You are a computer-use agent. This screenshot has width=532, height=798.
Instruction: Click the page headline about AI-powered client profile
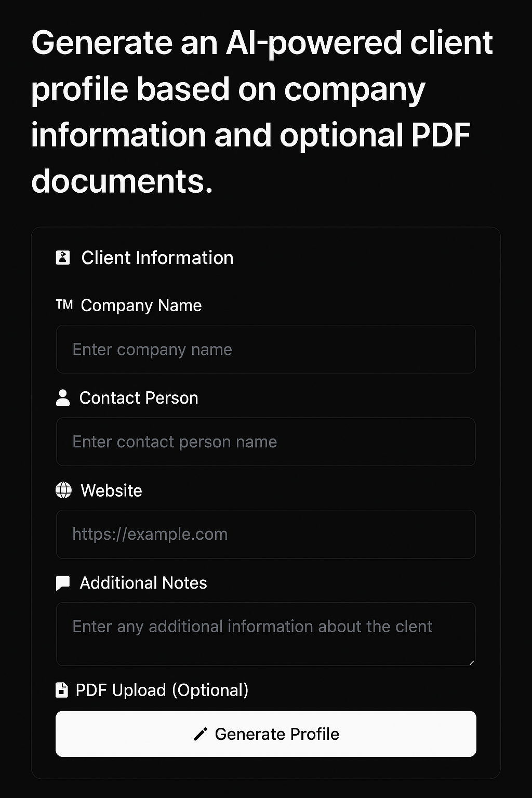point(262,112)
